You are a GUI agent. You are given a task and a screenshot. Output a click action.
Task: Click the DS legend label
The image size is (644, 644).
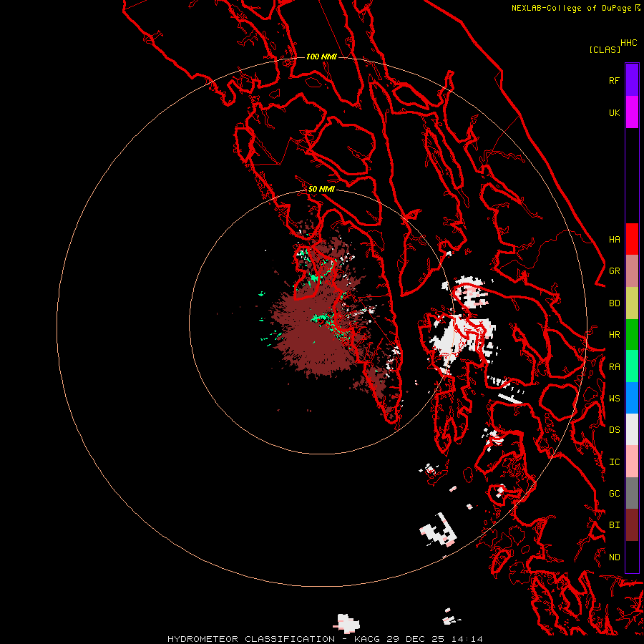[x=614, y=430]
